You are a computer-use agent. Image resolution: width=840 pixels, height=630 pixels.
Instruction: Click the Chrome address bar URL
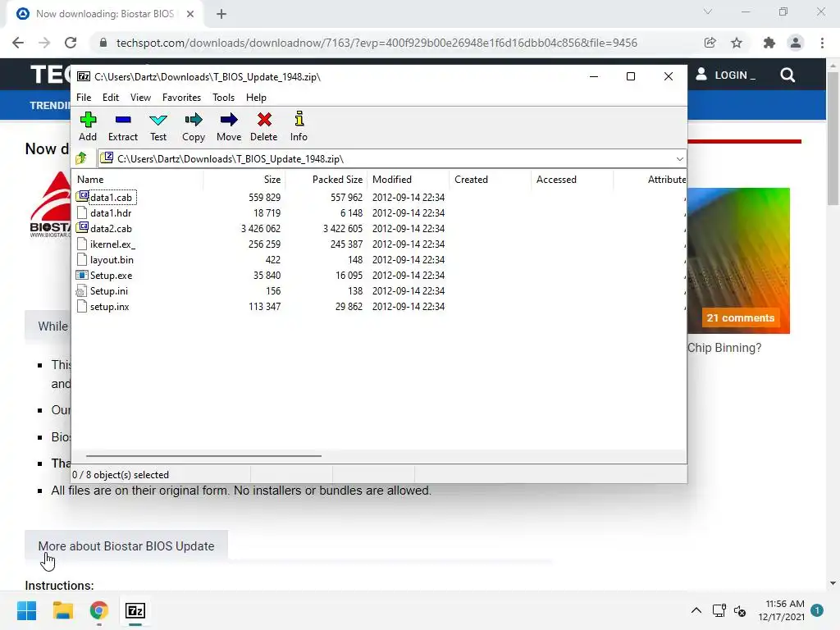(x=377, y=43)
